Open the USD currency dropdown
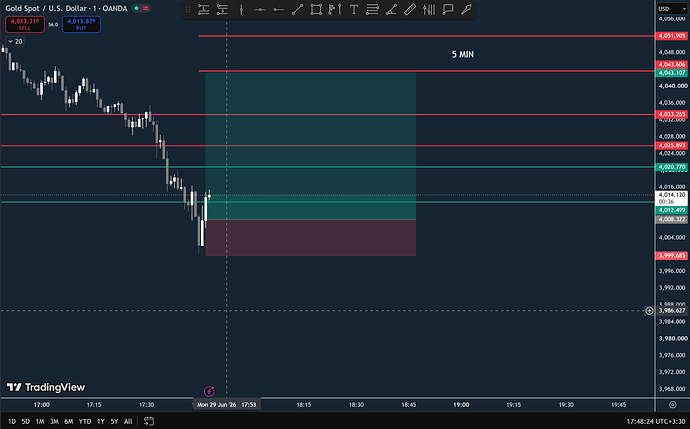The width and height of the screenshot is (690, 429). (672, 9)
